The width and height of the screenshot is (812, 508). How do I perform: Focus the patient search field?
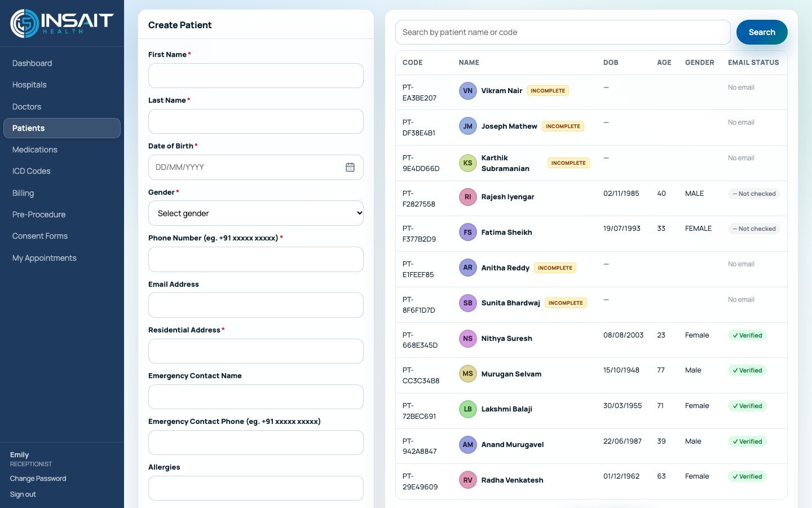point(563,32)
